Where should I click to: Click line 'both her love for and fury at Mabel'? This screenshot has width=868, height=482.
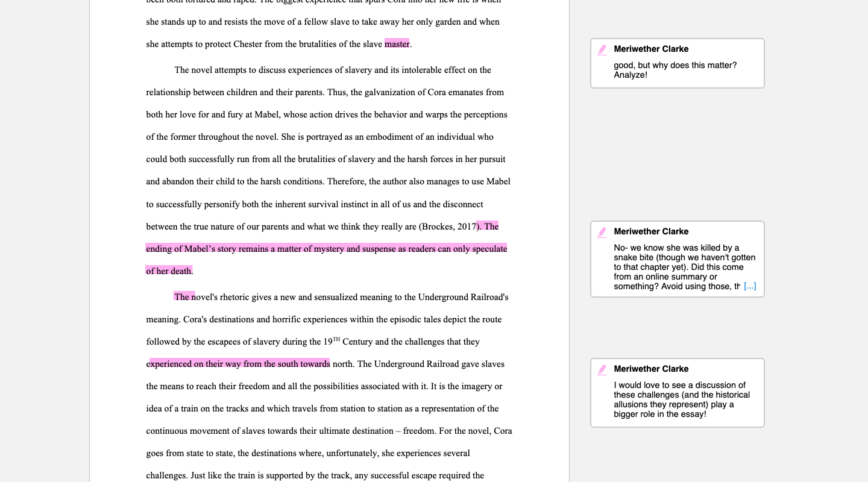click(327, 114)
